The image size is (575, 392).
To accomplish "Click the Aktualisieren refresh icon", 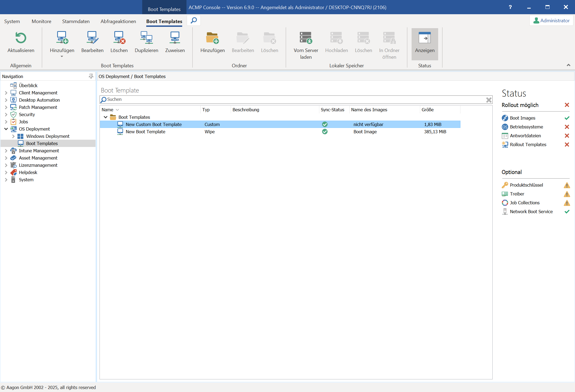I will click(x=21, y=38).
